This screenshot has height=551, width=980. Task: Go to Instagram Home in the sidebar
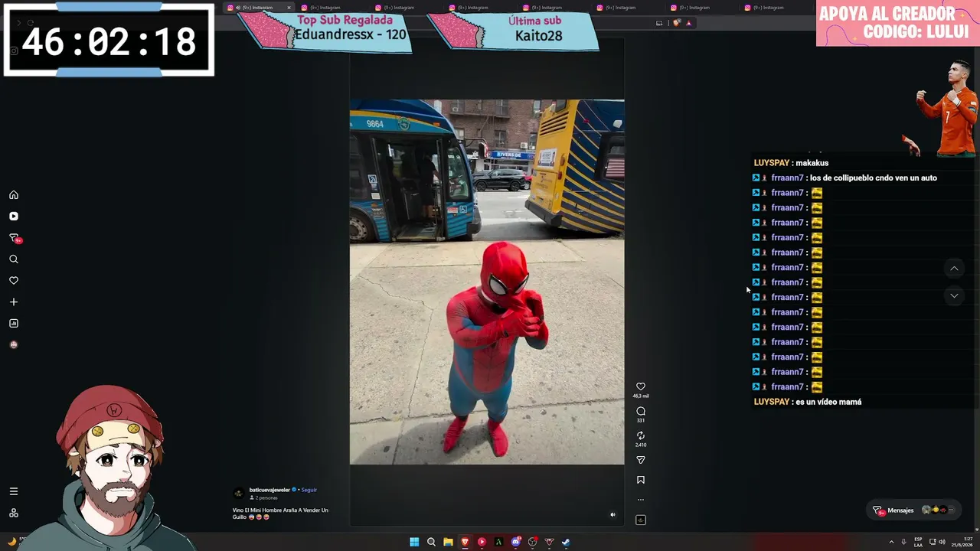14,195
